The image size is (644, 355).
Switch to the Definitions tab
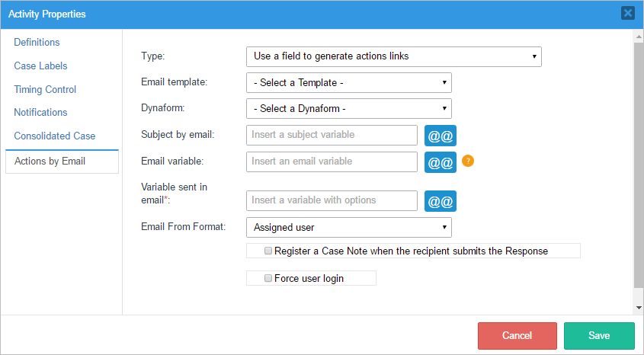point(37,43)
